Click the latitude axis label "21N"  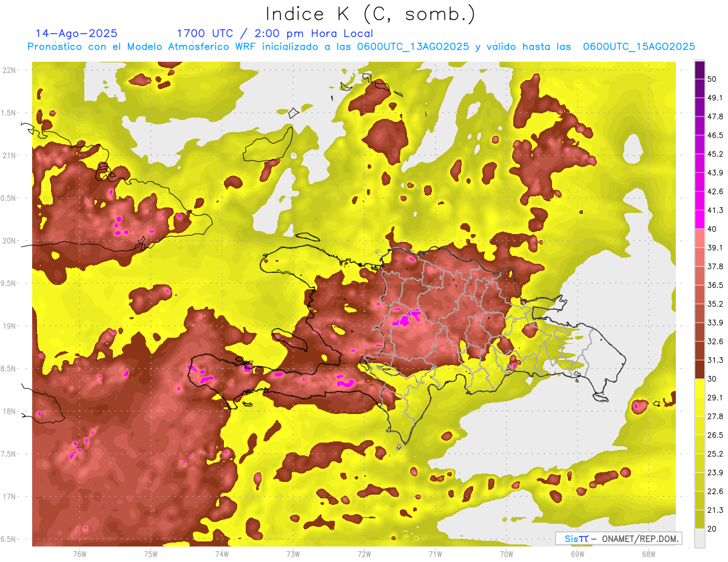tap(10, 155)
